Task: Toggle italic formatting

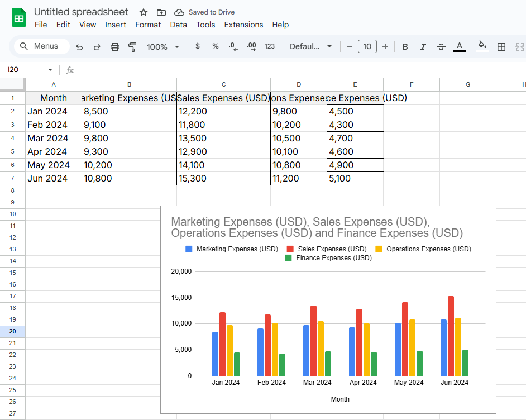Action: (423, 47)
